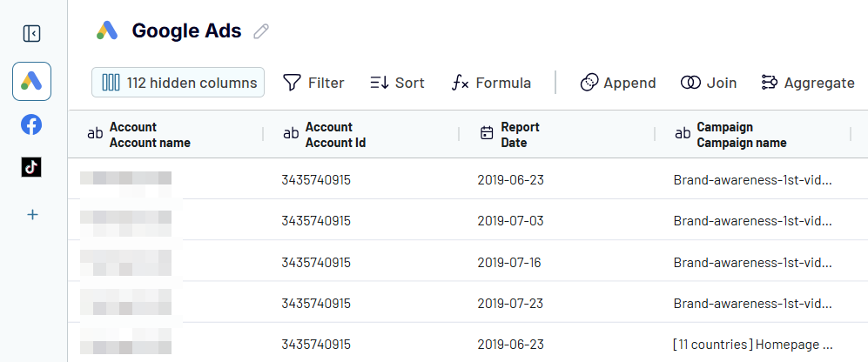868x362 pixels.
Task: Click the calendar type icon in Date header
Action: point(487,133)
